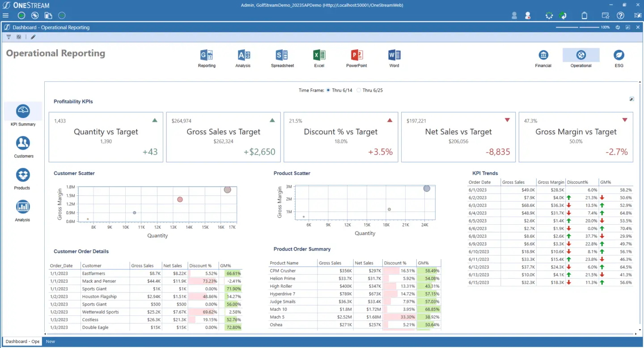Select the Operational dashboard icon
Image resolution: width=644 pixels, height=348 pixels.
point(581,55)
